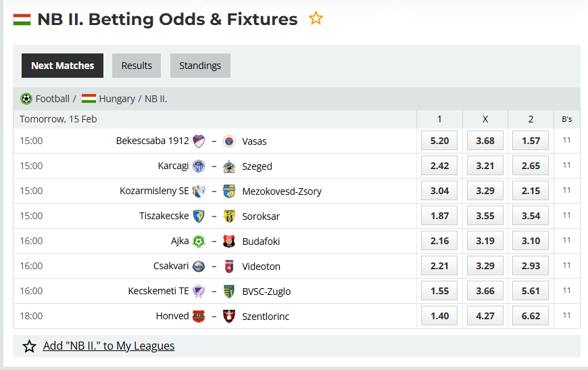
Task: Open the Football breadcrumb link
Action: pos(53,99)
